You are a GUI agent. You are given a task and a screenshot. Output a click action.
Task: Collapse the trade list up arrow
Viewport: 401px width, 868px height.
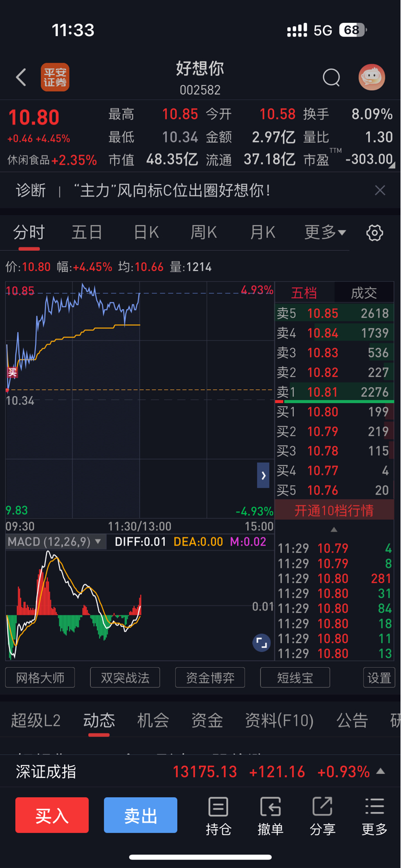coord(334,530)
